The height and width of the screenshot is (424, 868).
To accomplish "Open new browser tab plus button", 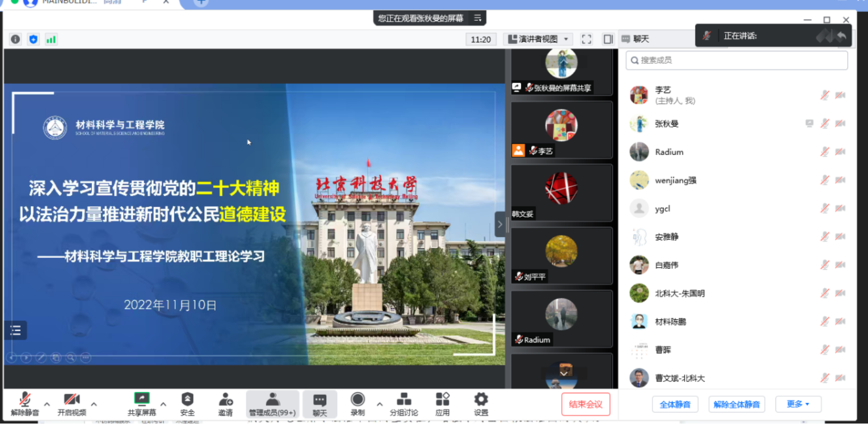I will click(201, 3).
